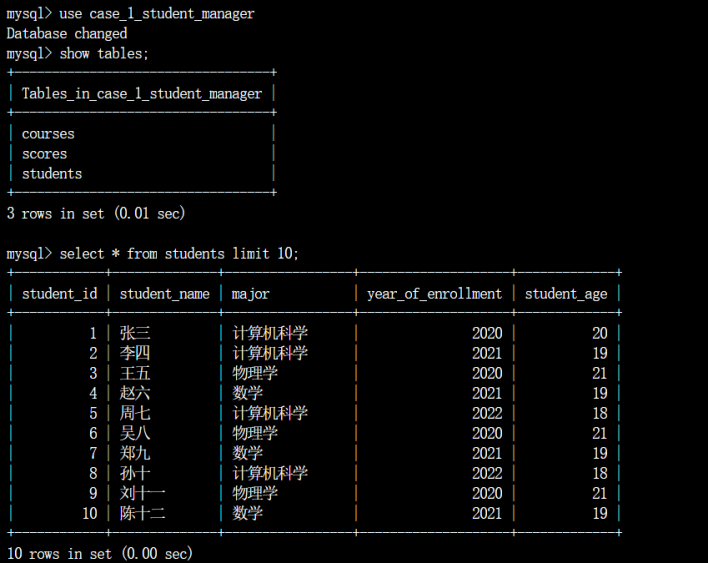
Task: Click student name 张三 in row 1
Action: tap(135, 333)
